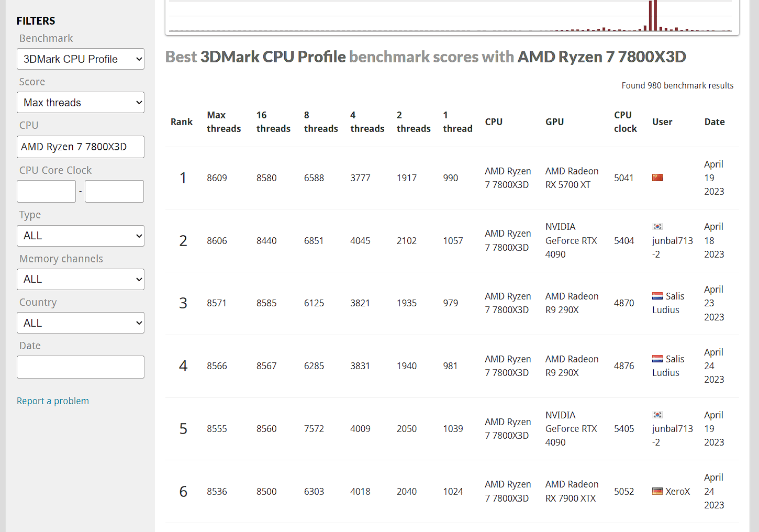Click the Netherlands flag beside rank 4 user
759x532 pixels.
coord(657,359)
